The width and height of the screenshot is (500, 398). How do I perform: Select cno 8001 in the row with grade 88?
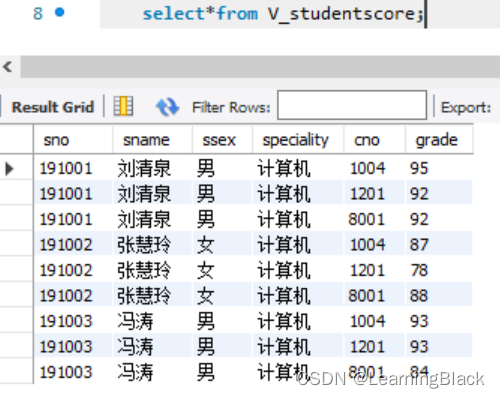(x=375, y=296)
